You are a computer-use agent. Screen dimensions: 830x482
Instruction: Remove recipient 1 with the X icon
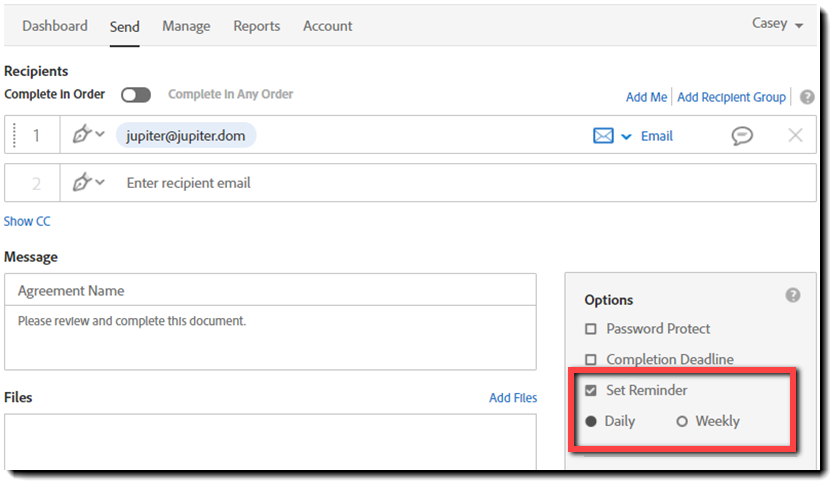[x=796, y=136]
